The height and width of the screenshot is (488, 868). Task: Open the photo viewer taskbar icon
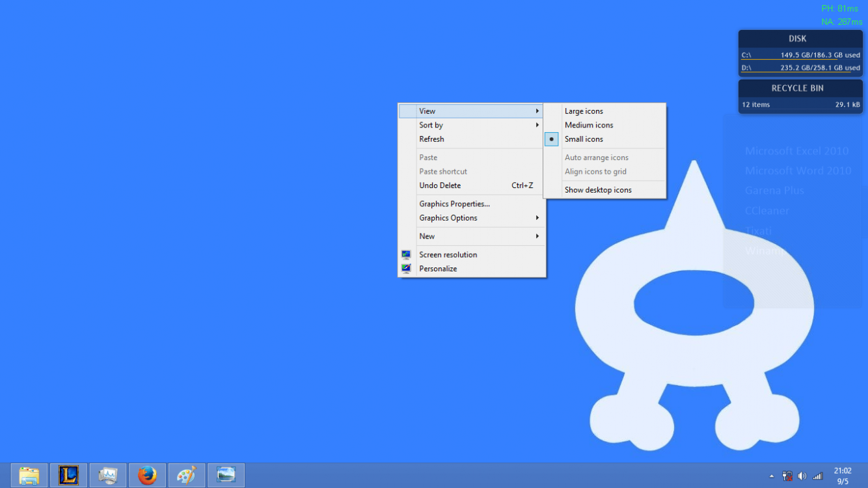226,476
